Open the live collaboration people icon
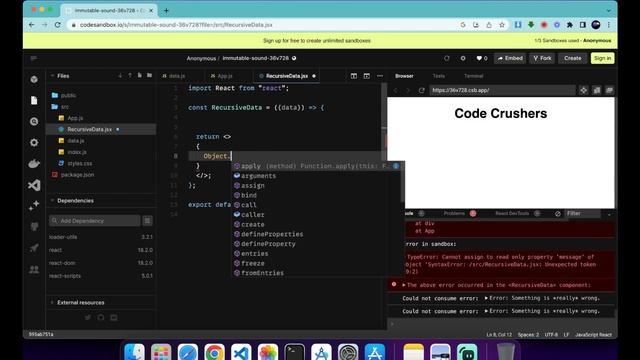This screenshot has width=640, height=360. pyautogui.click(x=34, y=269)
